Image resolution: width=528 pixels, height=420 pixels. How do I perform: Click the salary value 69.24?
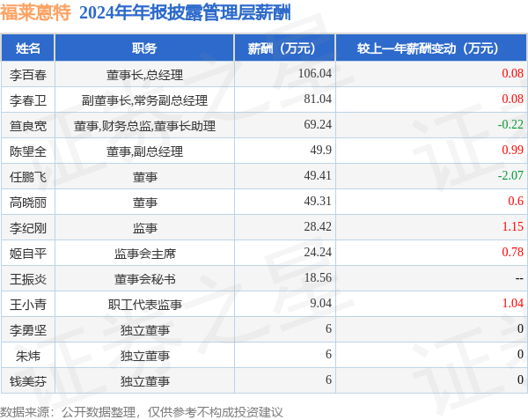click(318, 124)
